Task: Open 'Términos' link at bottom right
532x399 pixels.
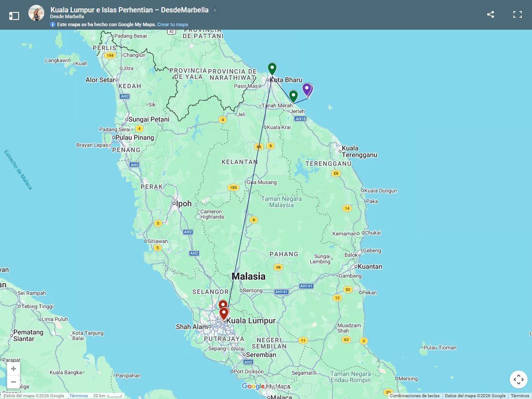Action: (520, 396)
